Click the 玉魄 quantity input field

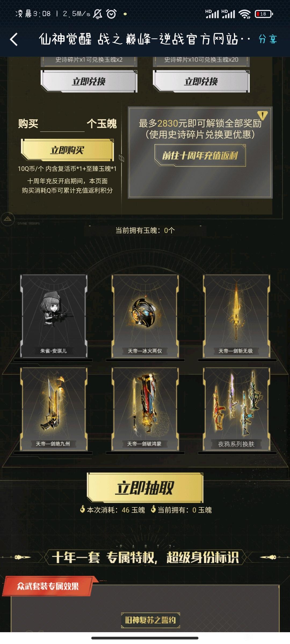(x=62, y=124)
